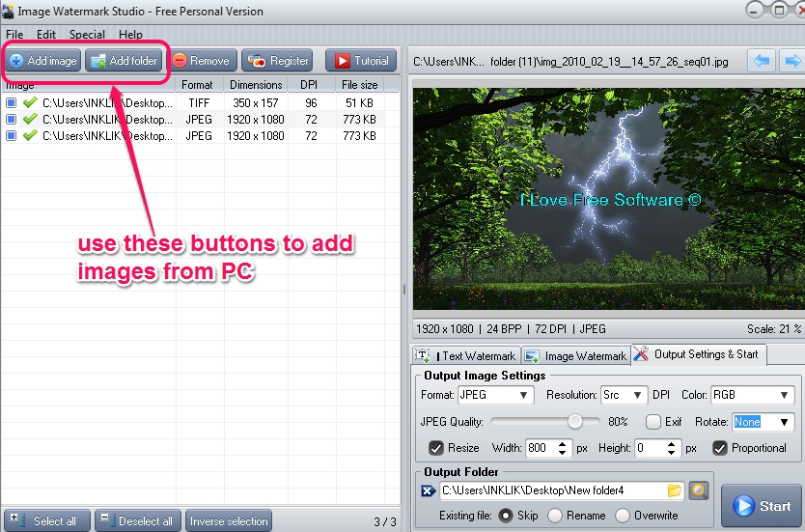Open the Color RGB dropdown

pyautogui.click(x=753, y=395)
